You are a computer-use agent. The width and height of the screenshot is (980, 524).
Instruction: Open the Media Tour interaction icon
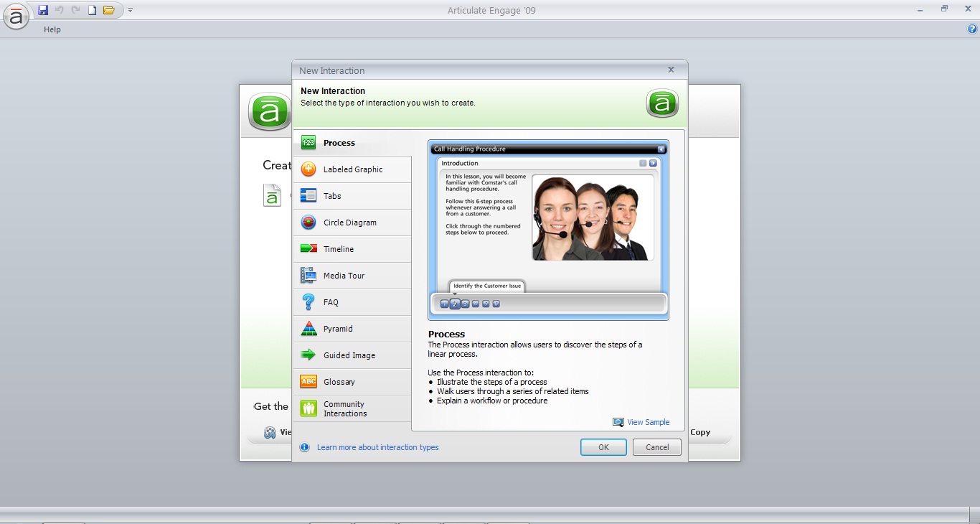pos(308,275)
